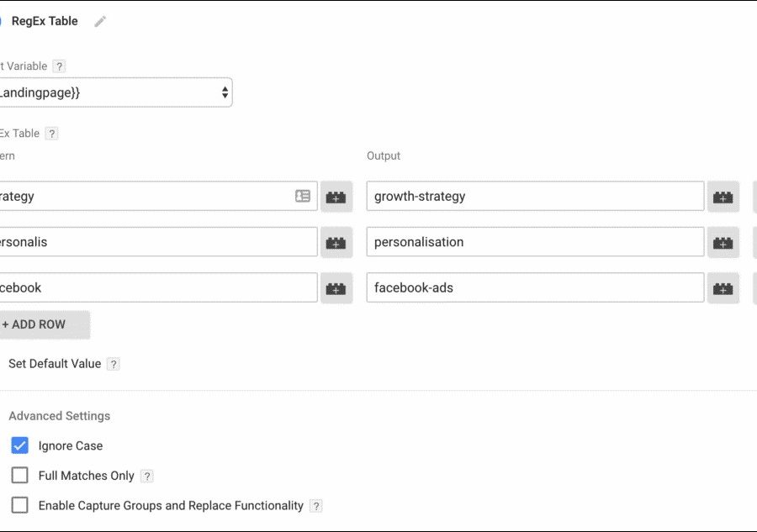Click the ADD ROW button
Image resolution: width=757 pixels, height=532 pixels.
point(42,324)
